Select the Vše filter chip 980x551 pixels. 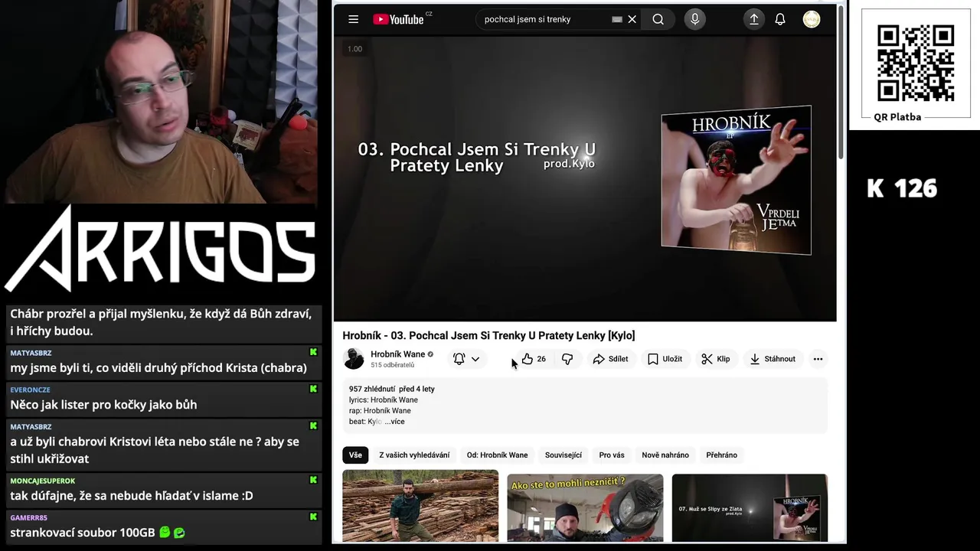tap(355, 455)
